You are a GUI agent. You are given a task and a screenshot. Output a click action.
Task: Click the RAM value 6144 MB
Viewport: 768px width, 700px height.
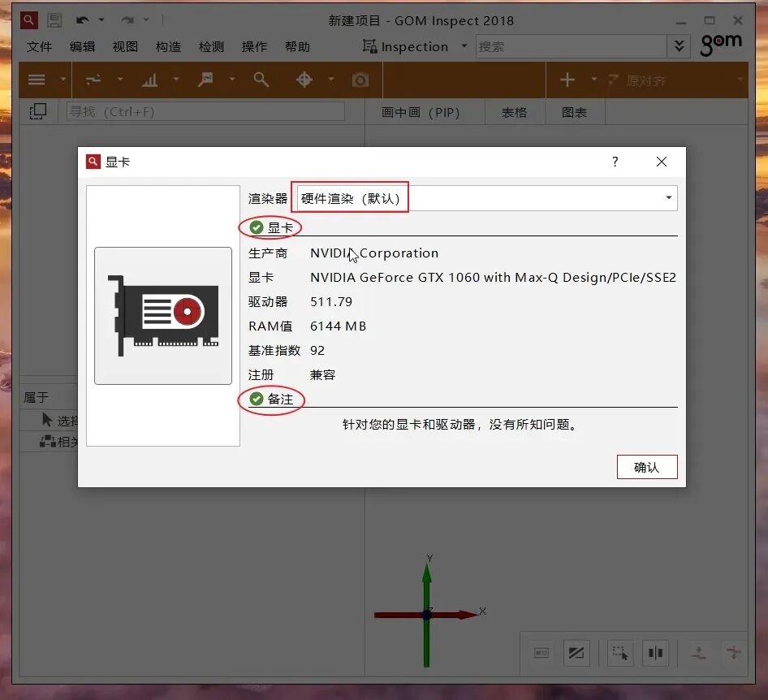click(338, 326)
